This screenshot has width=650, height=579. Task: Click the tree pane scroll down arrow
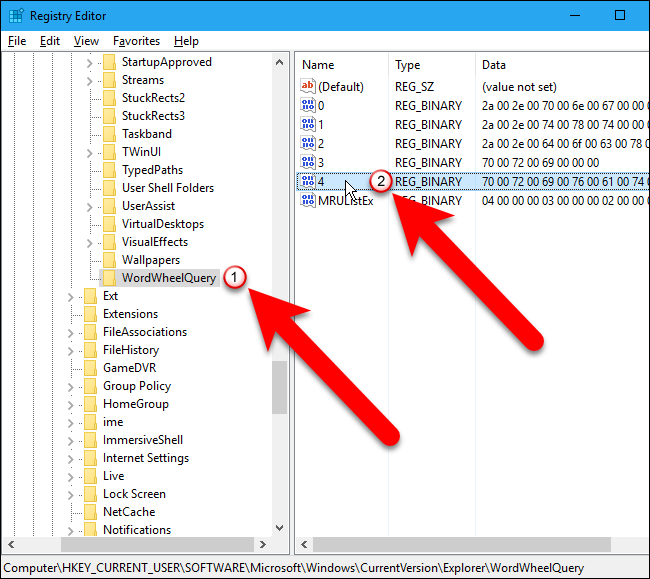click(x=279, y=528)
